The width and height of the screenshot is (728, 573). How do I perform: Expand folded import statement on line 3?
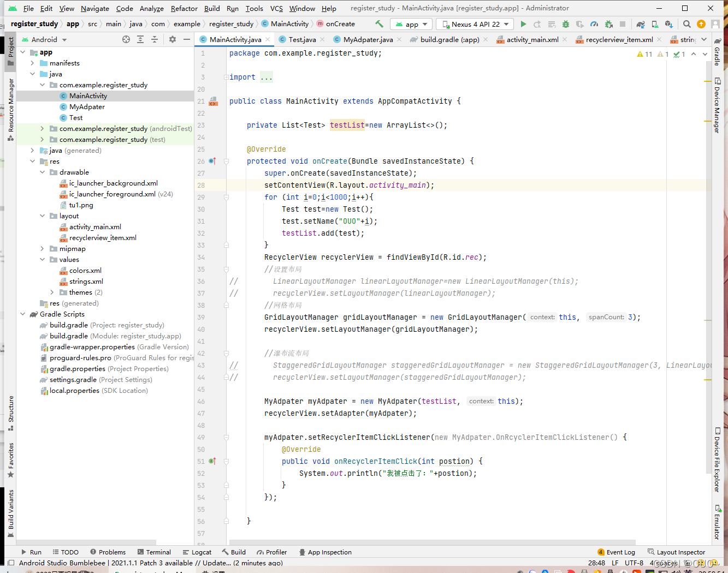tap(226, 77)
